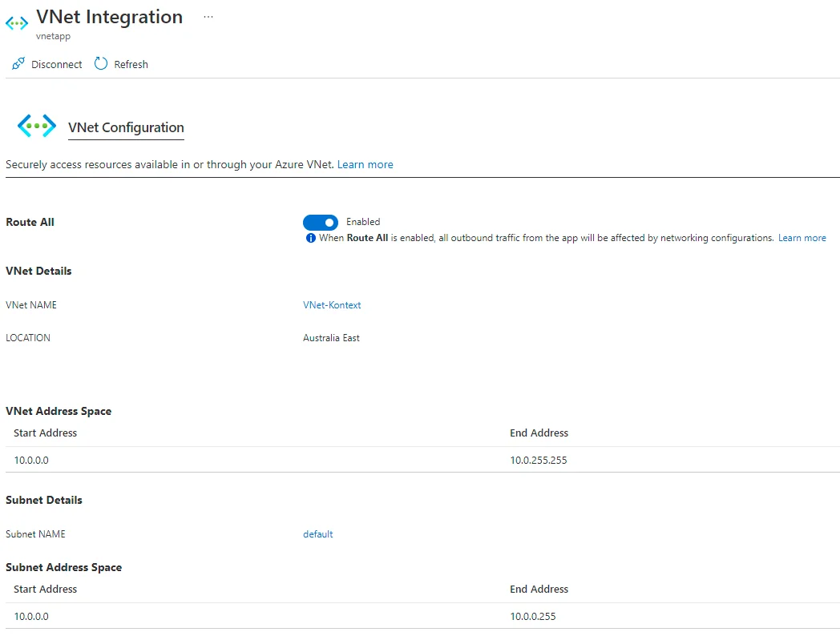Click Start Address header under VNet Address Space
This screenshot has width=840, height=644.
coord(45,433)
